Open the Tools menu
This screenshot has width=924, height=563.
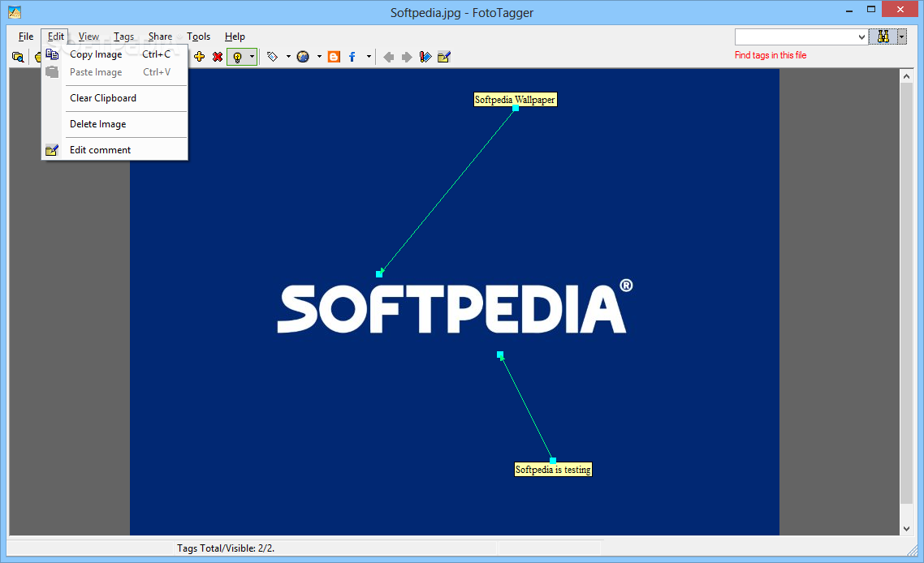pyautogui.click(x=199, y=37)
